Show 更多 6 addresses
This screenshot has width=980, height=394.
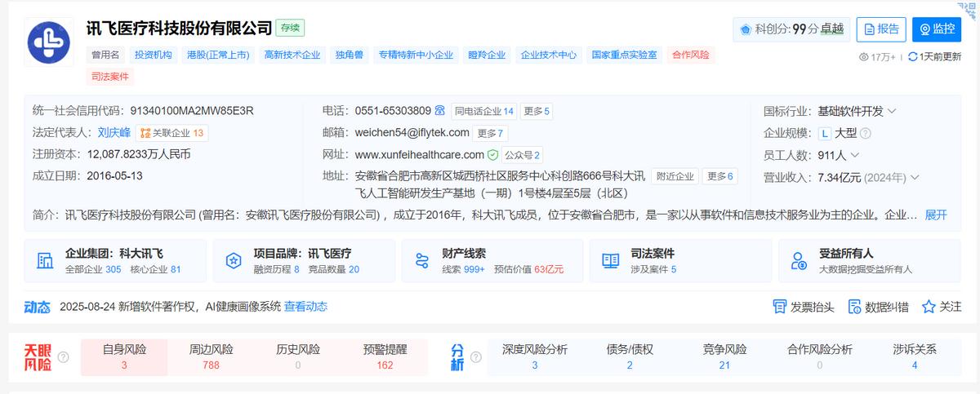[720, 176]
